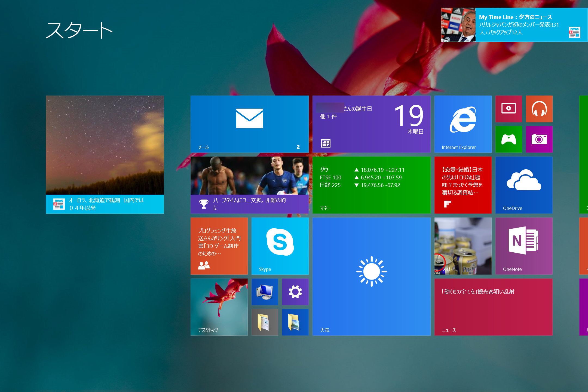588x392 pixels.
Task: Click My Time Line news notification
Action: 514,25
